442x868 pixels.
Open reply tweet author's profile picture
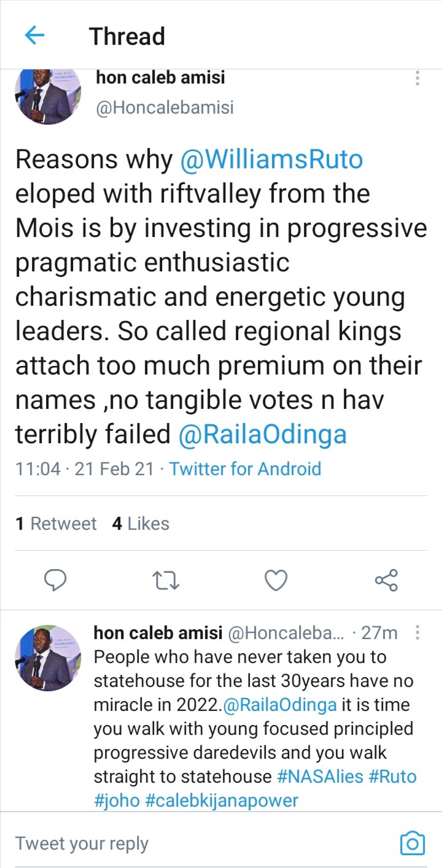tap(48, 658)
